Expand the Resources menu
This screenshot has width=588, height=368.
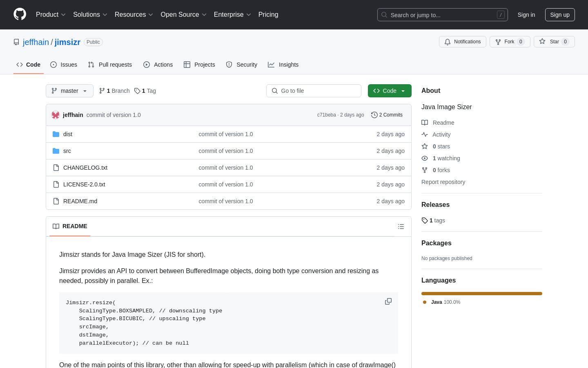tap(134, 15)
